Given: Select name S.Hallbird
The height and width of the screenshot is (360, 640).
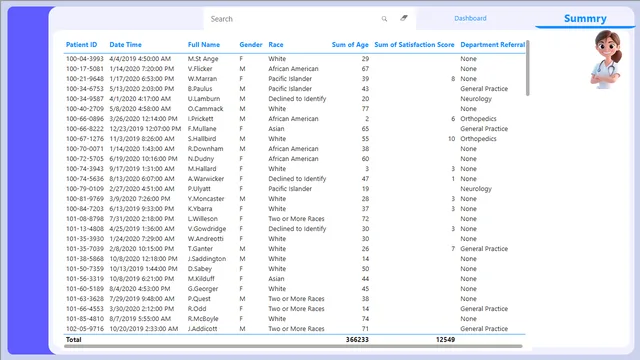Looking at the screenshot, I should point(202,139).
